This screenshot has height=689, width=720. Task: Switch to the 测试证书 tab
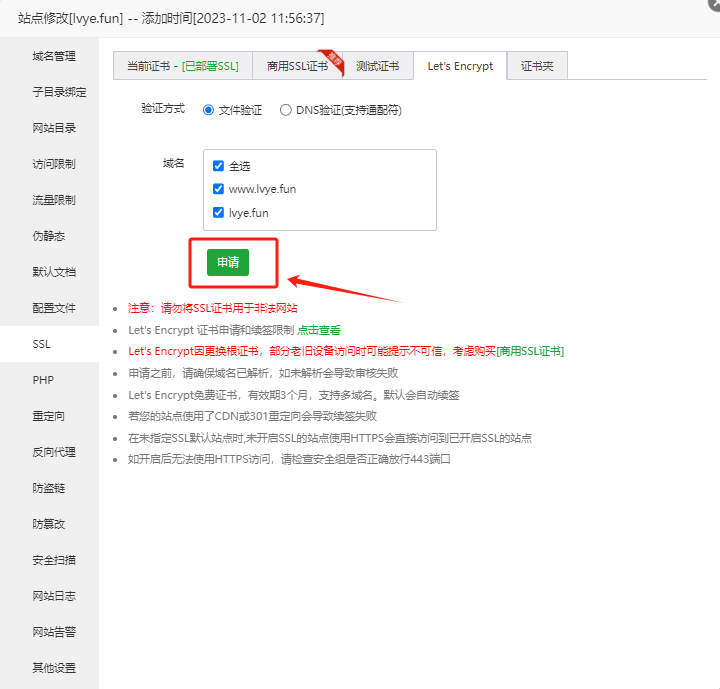coord(377,66)
